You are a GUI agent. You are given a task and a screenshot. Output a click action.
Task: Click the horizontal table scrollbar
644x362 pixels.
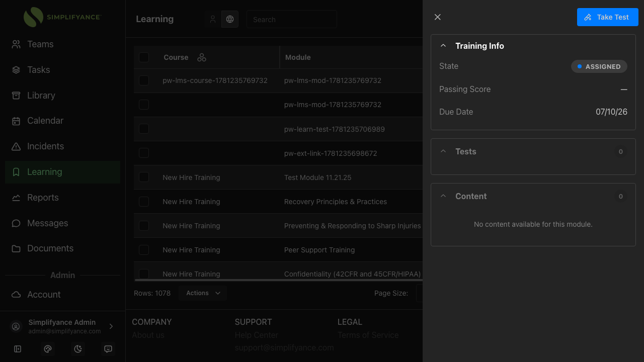pos(279,280)
